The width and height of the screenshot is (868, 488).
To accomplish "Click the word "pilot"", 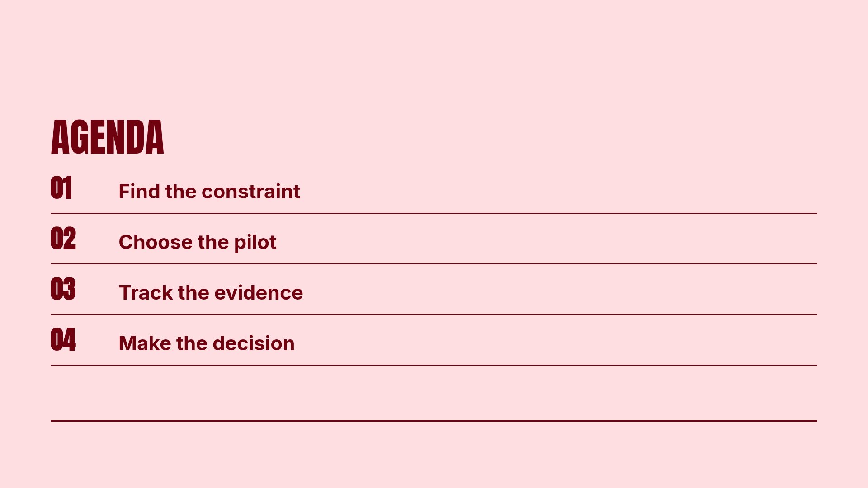I will [x=255, y=242].
